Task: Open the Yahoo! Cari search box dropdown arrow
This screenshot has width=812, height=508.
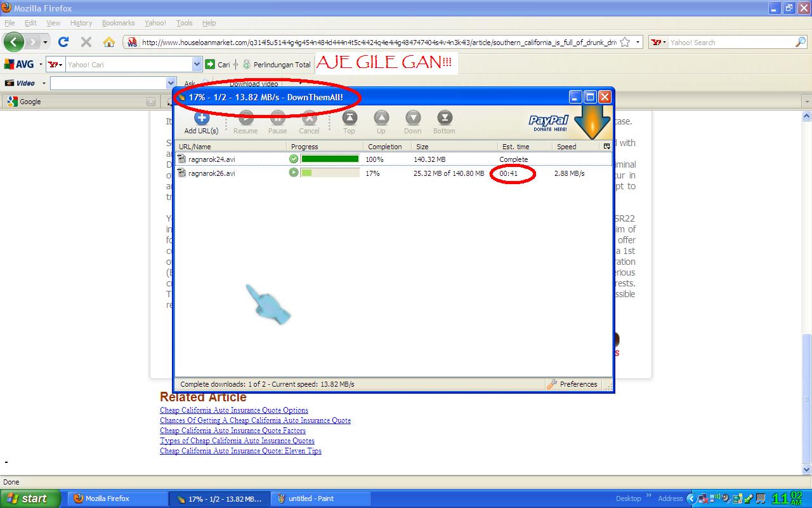Action: (x=197, y=64)
